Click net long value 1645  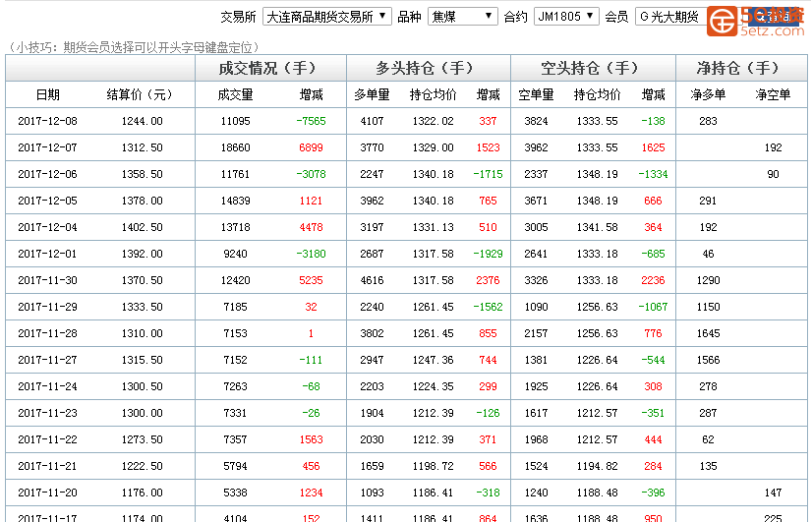coord(708,333)
